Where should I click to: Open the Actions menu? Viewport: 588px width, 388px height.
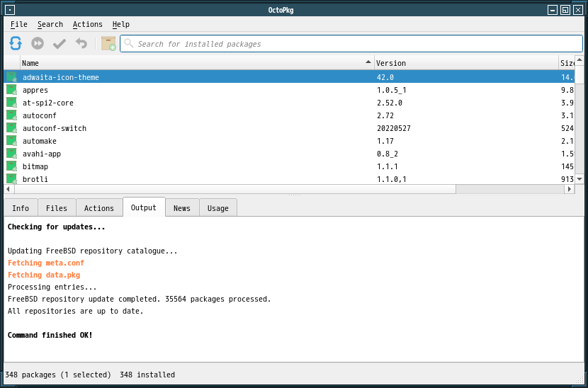point(87,24)
